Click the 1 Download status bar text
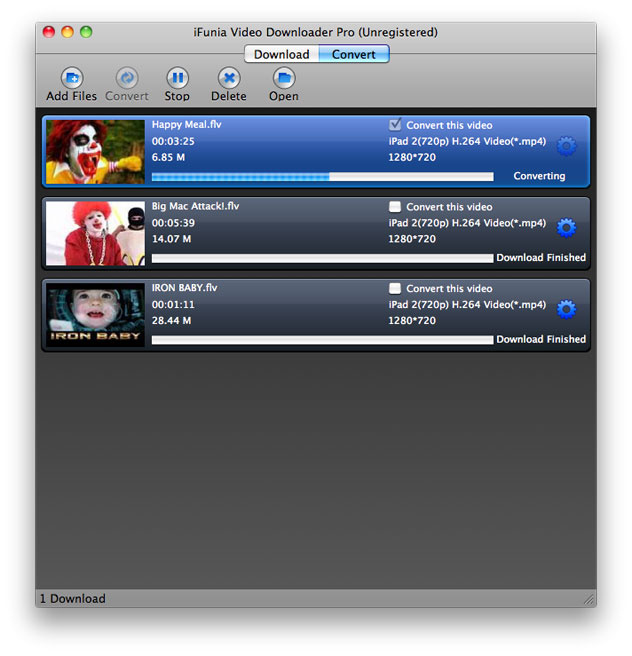 click(x=73, y=599)
